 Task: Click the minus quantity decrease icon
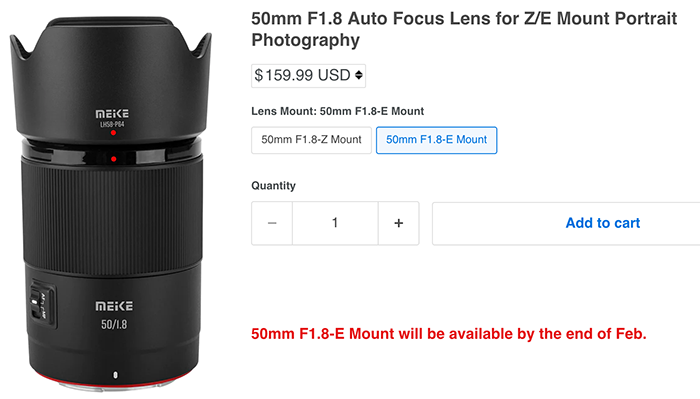point(272,223)
